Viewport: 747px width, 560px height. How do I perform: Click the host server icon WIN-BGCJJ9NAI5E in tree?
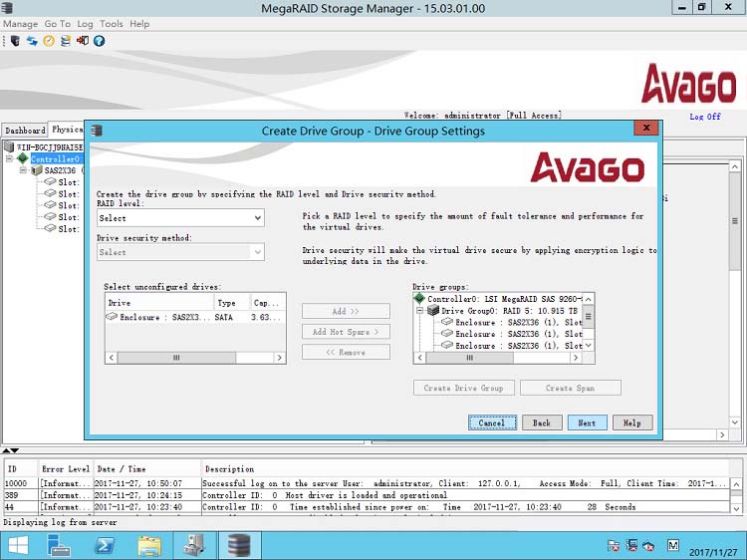pyautogui.click(x=9, y=146)
